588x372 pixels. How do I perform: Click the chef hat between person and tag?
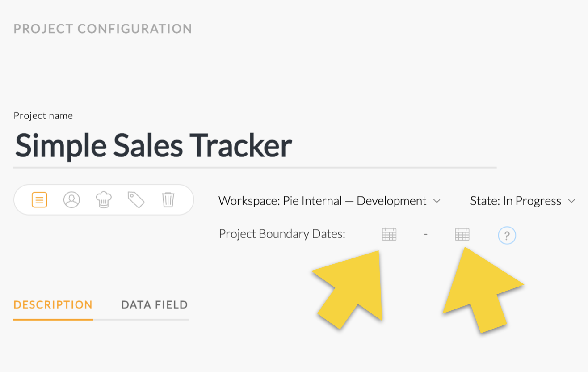[104, 200]
